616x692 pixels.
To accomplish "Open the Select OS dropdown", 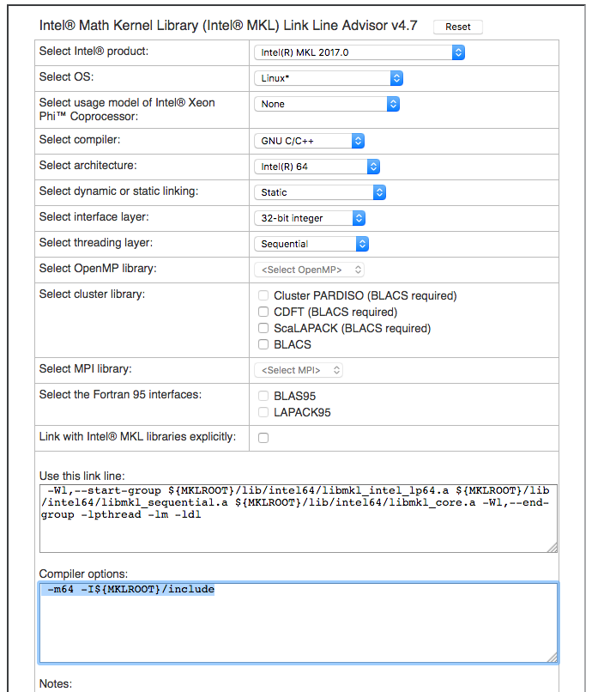I will pyautogui.click(x=329, y=78).
